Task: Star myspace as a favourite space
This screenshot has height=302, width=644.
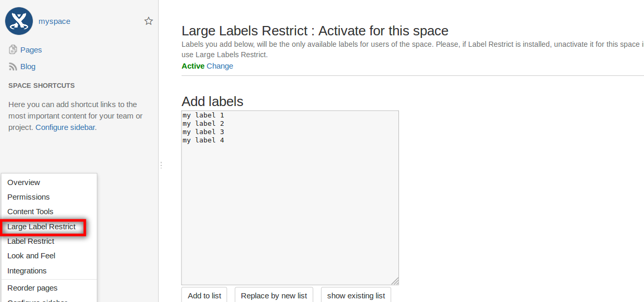Action: (149, 21)
